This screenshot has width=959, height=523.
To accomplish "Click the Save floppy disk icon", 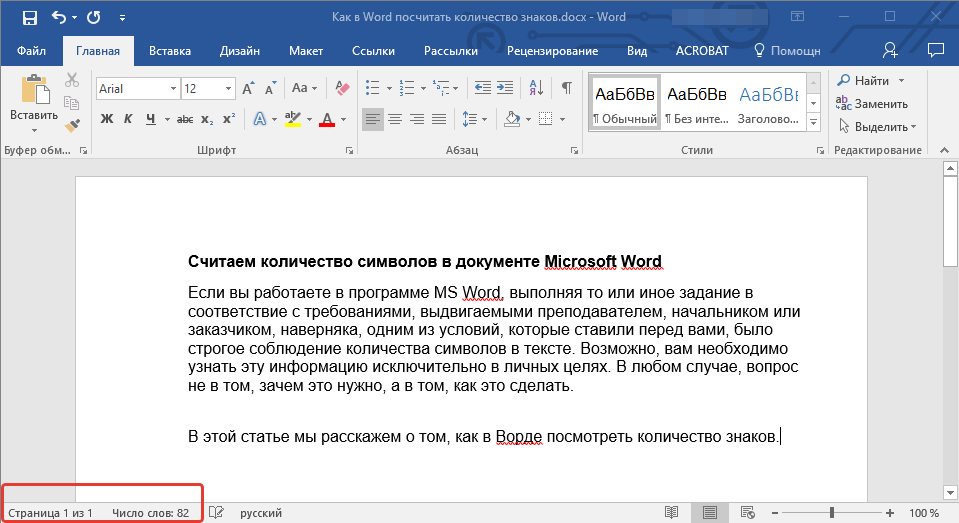I will [29, 18].
